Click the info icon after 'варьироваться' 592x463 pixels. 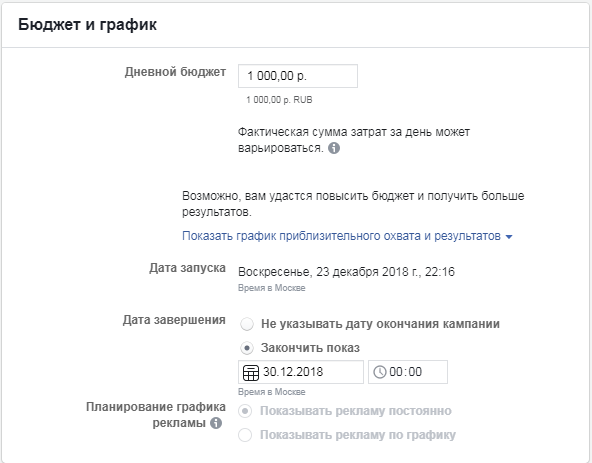tap(334, 148)
